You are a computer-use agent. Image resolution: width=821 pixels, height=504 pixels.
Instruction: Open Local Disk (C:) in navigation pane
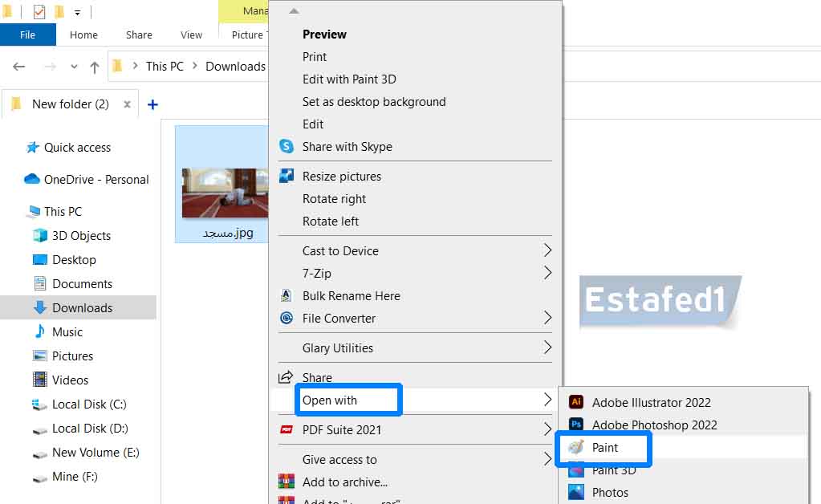[x=89, y=404]
